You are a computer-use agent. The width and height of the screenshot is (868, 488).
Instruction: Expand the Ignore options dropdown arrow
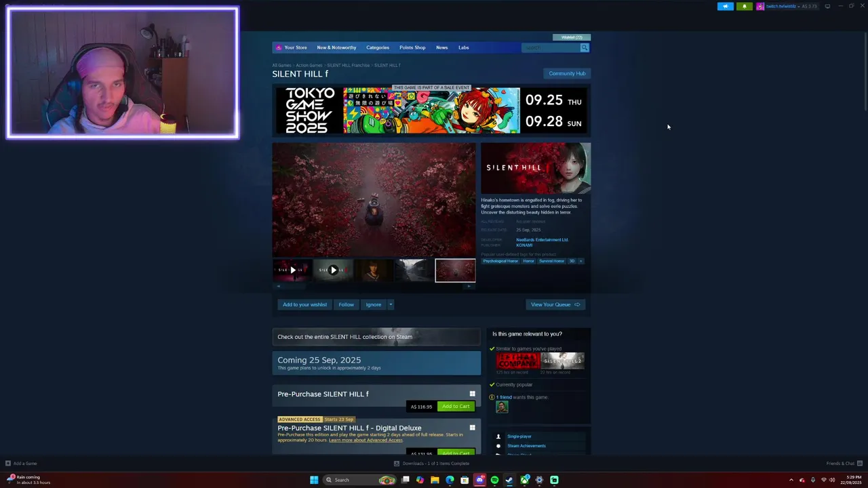(391, 304)
